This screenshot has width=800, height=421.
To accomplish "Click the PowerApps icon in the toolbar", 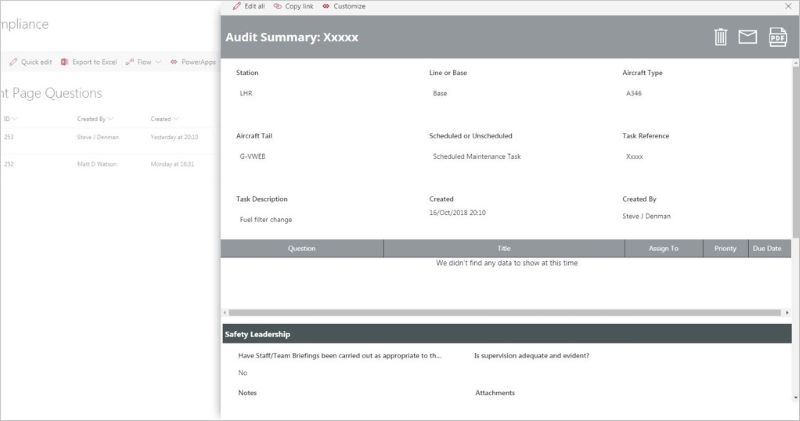I will coord(174,62).
